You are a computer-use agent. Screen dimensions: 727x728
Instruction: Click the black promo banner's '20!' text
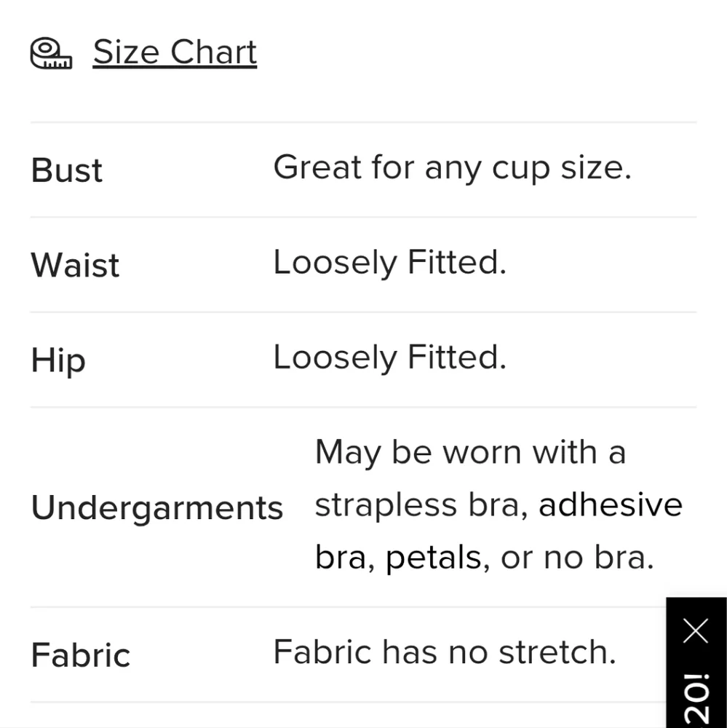click(x=696, y=698)
